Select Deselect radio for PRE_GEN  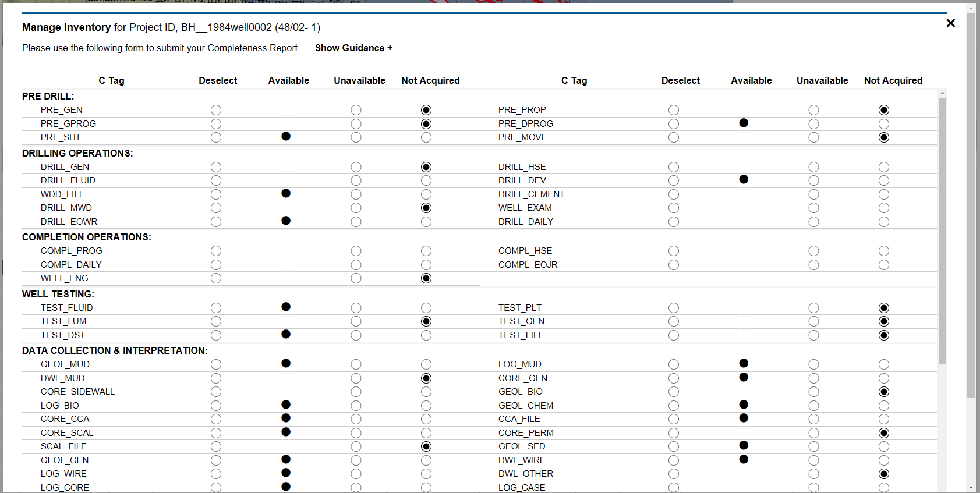[216, 110]
